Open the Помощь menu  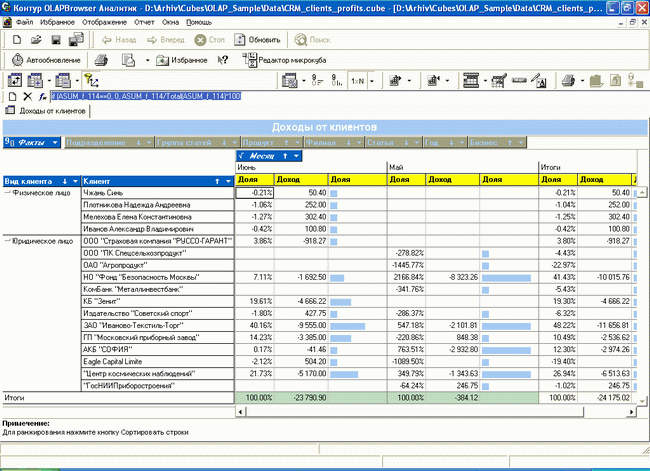click(199, 22)
